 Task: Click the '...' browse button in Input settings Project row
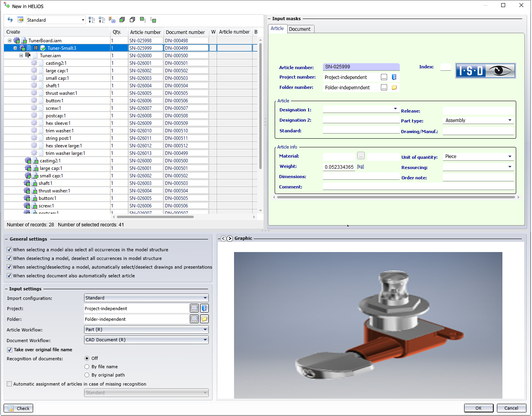point(194,308)
